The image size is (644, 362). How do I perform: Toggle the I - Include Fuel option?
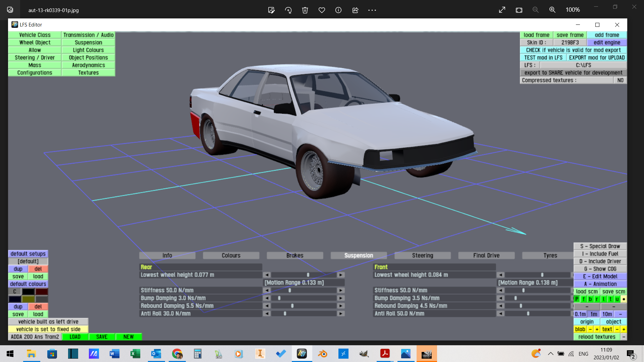click(x=600, y=254)
